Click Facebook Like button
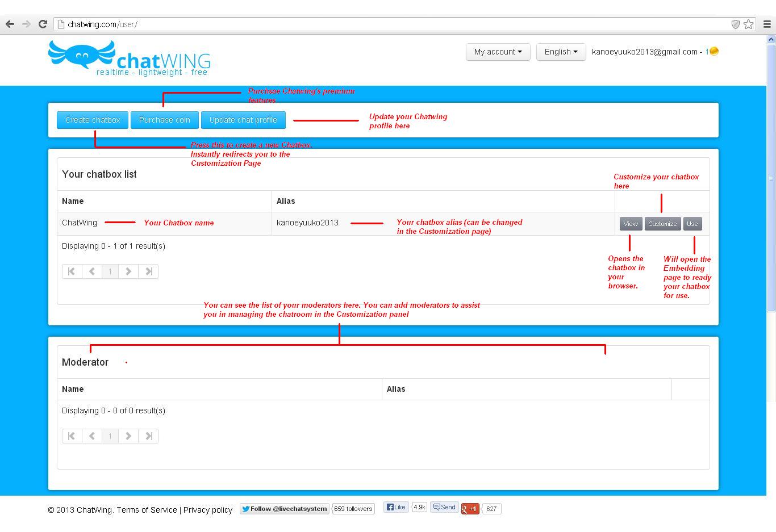 click(x=396, y=507)
